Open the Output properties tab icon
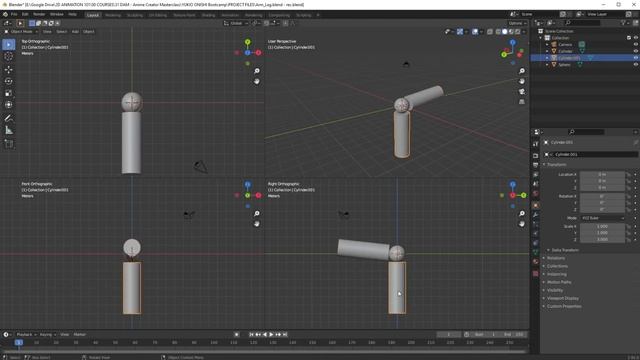 tap(536, 165)
